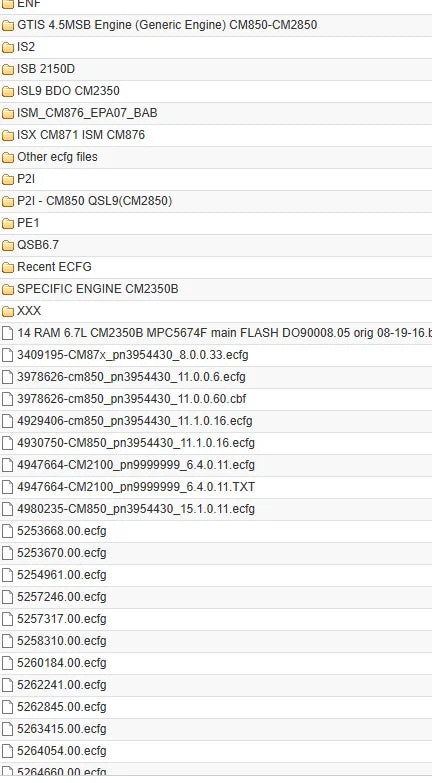
Task: Click the file icon next to 5262241.00.ecfg
Action: [x=7, y=685]
